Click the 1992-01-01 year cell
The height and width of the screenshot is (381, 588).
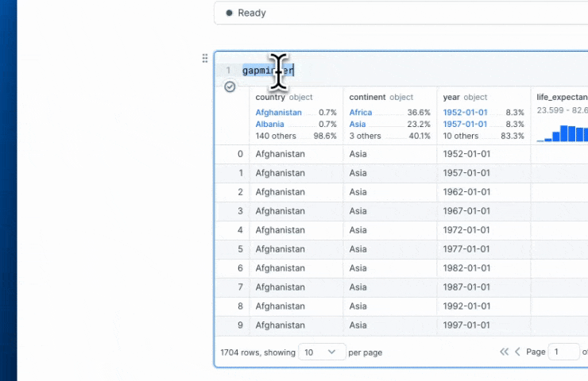[466, 306]
